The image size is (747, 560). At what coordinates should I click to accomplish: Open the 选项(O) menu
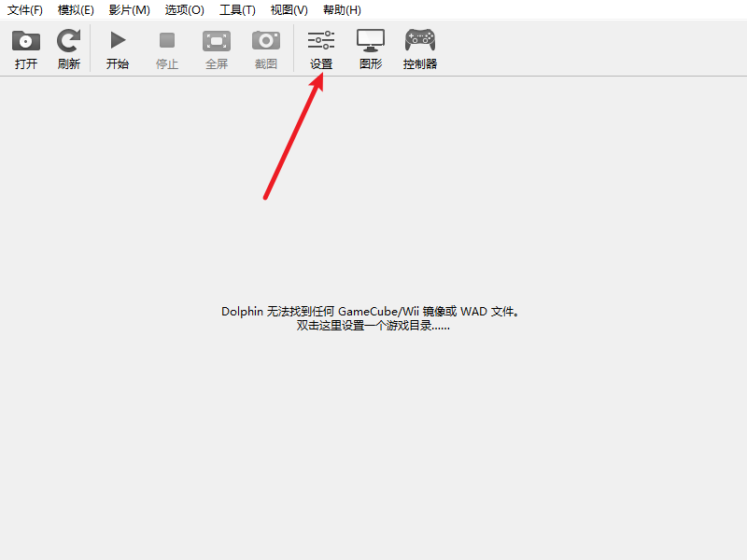click(184, 9)
